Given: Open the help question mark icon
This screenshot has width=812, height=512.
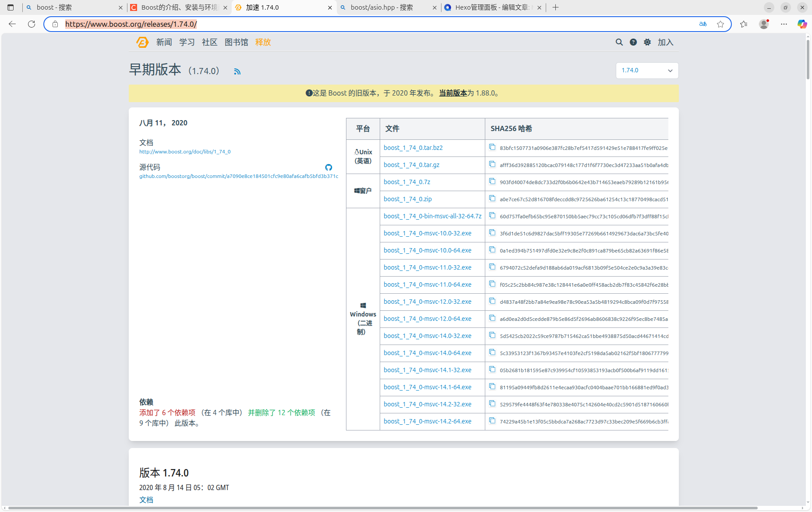Looking at the screenshot, I should tap(633, 42).
